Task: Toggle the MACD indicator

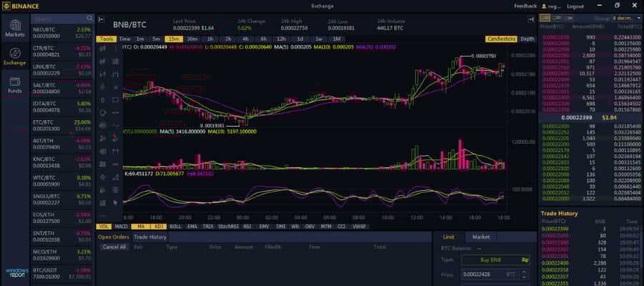Action: (x=121, y=226)
